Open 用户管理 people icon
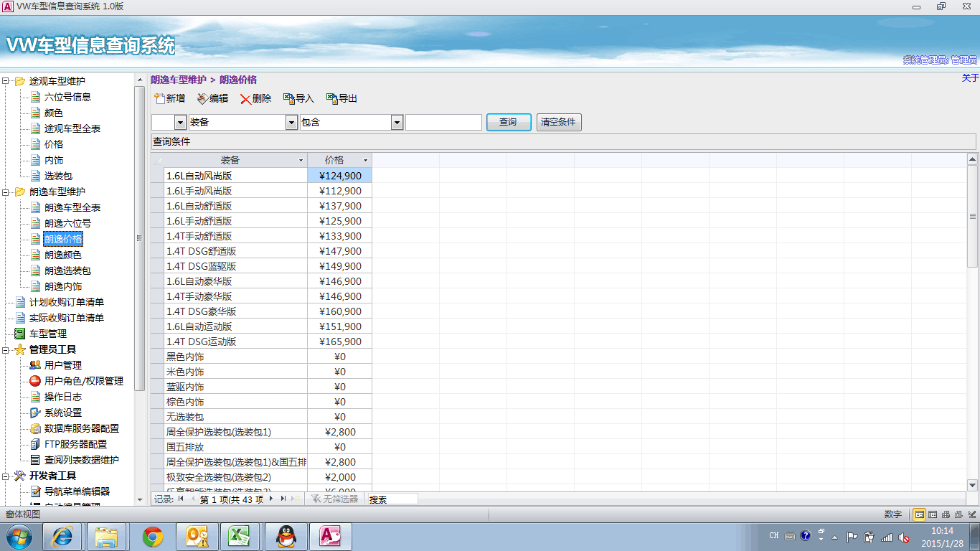This screenshot has height=551, width=980. pos(35,365)
